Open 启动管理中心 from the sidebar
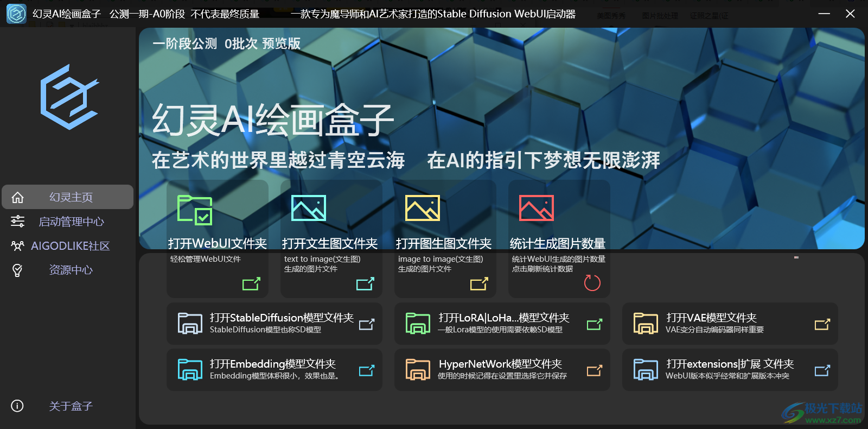868x429 pixels. click(x=68, y=221)
